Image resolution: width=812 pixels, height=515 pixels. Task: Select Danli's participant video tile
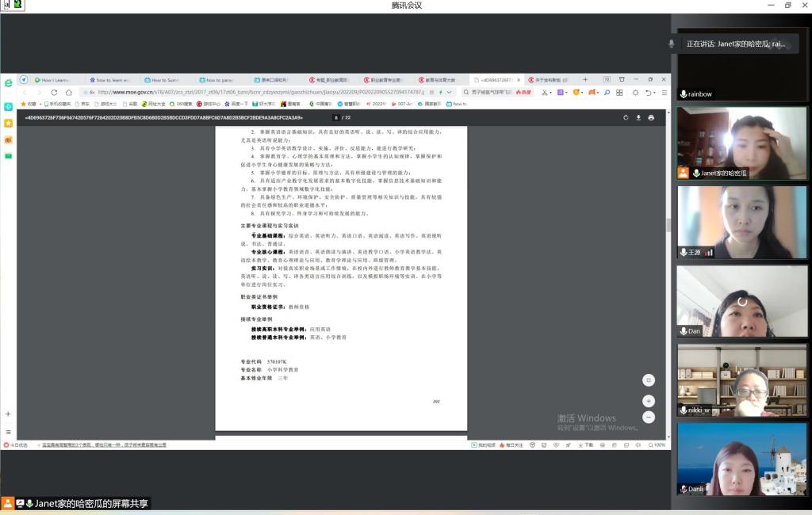click(x=741, y=460)
